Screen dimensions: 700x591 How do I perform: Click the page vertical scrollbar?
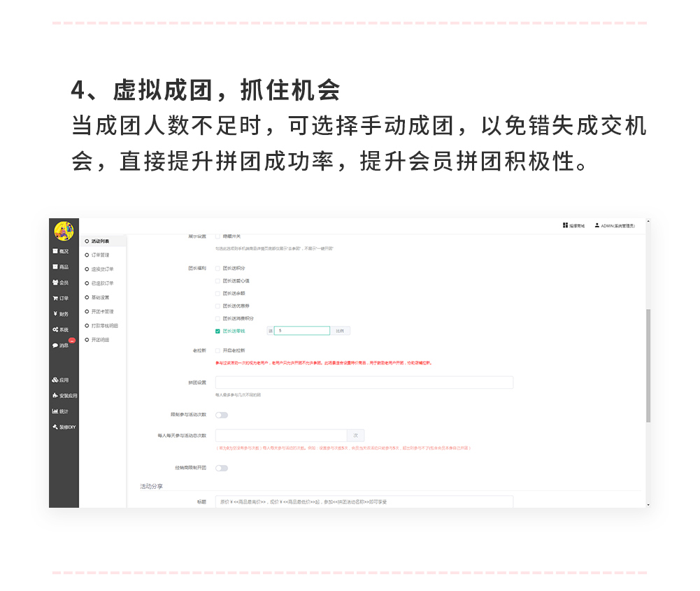click(648, 364)
